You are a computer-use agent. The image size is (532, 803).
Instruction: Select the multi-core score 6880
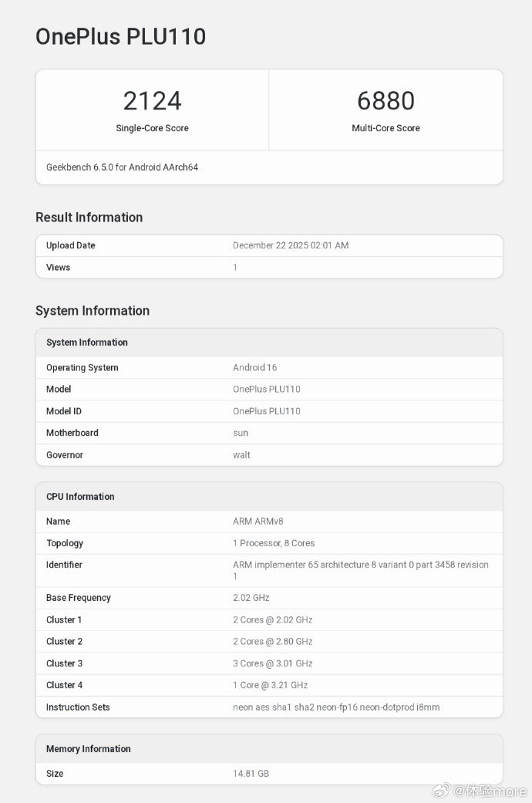pyautogui.click(x=386, y=100)
